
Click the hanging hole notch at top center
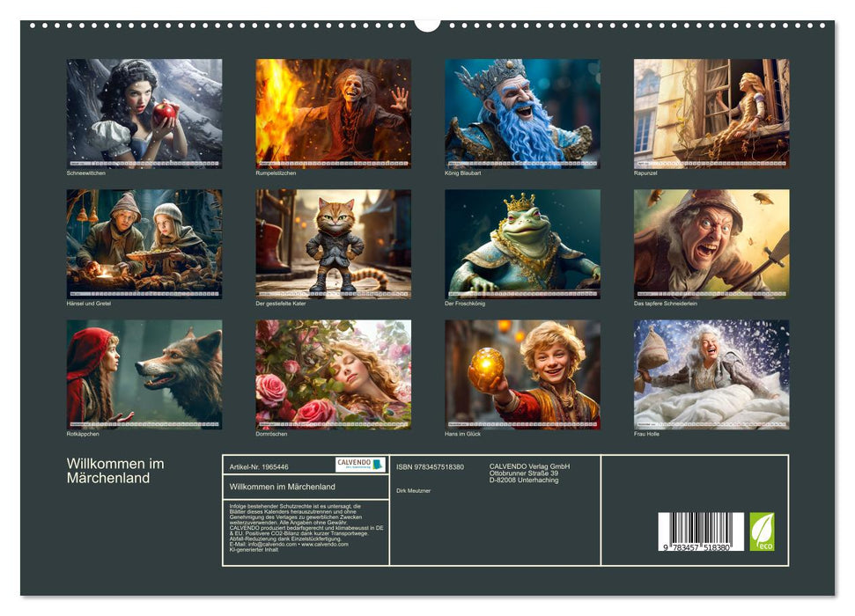[x=427, y=24]
